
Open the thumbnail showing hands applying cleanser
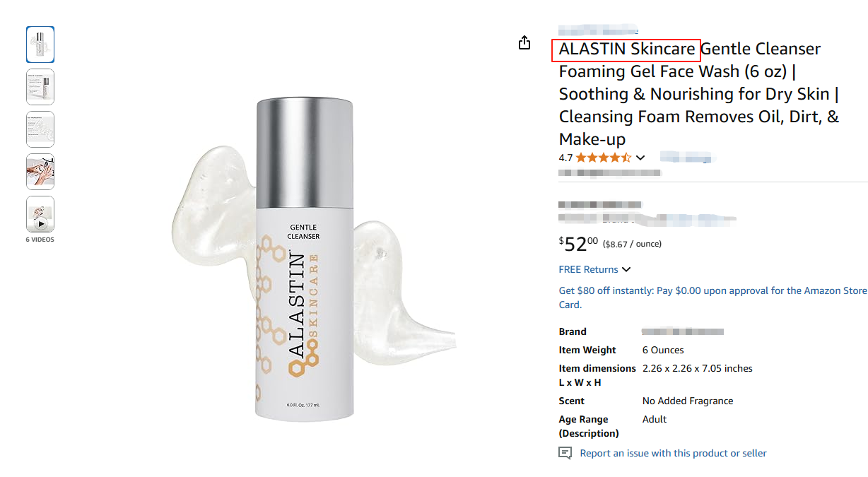click(x=40, y=172)
